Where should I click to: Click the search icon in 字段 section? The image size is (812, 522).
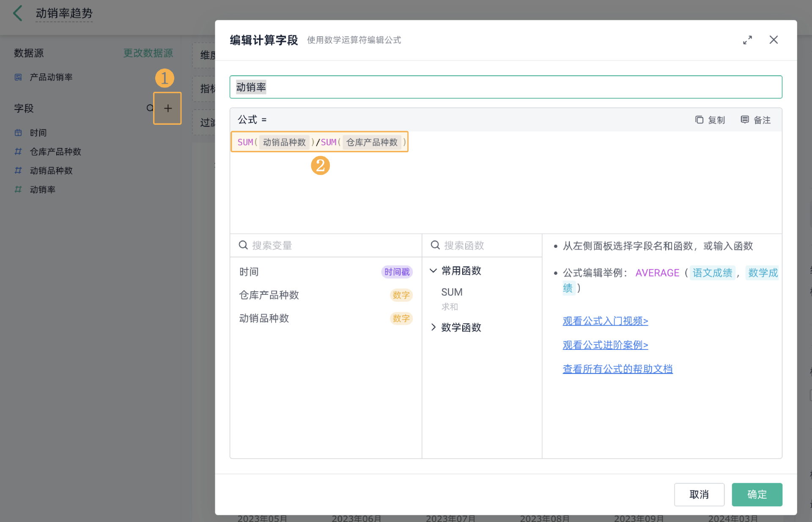click(150, 108)
